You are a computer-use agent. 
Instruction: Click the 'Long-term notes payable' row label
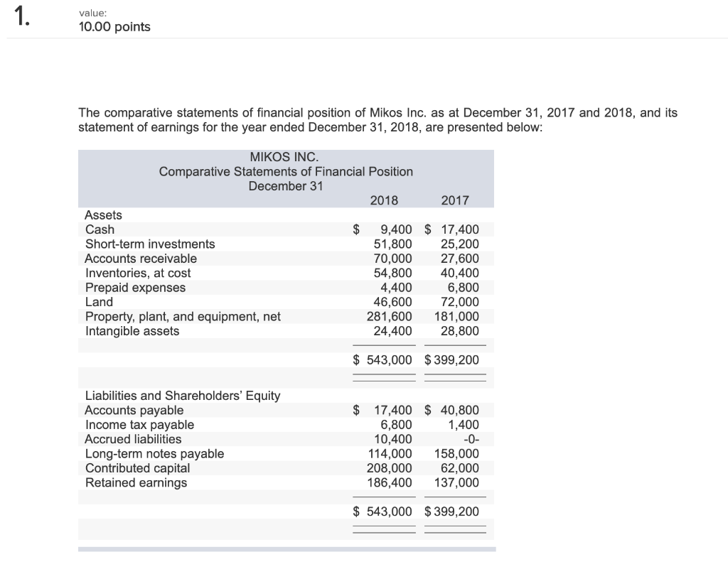coord(154,453)
